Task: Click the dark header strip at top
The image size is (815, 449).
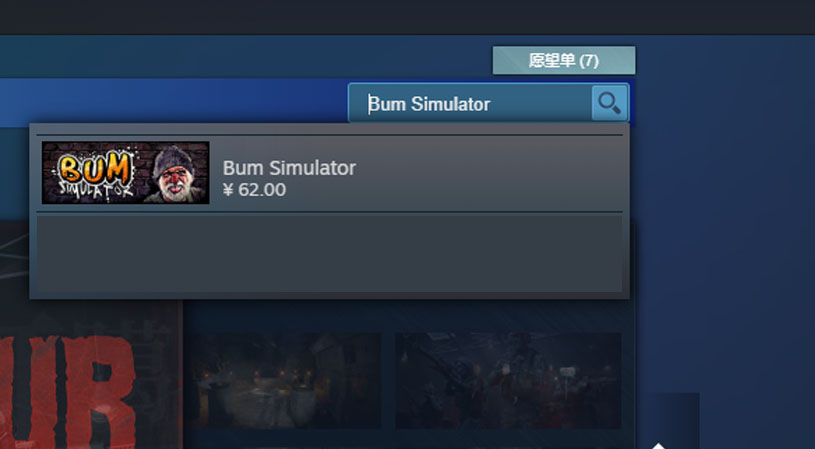Action: [408, 17]
